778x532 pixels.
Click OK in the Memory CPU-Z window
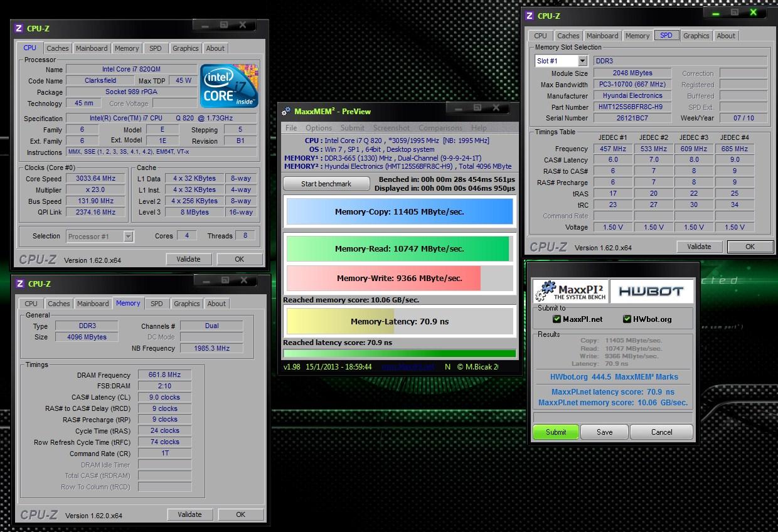click(x=241, y=514)
